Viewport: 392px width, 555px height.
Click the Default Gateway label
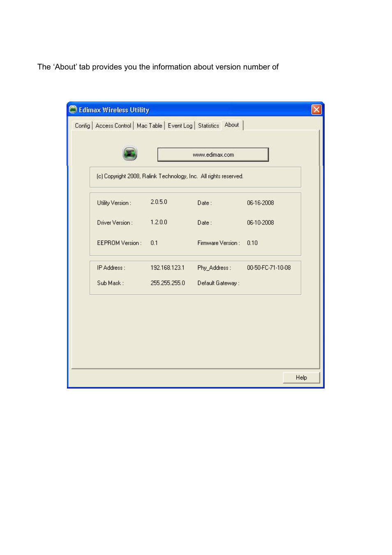click(x=218, y=283)
